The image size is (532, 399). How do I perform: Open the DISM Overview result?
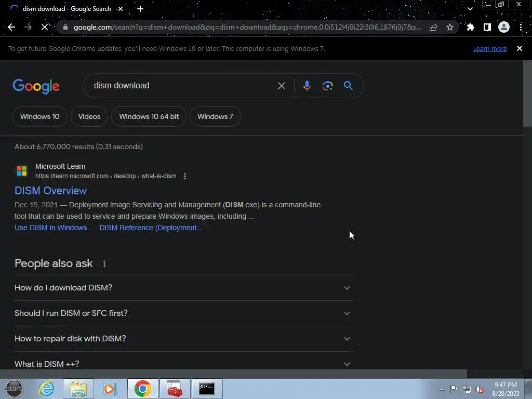(50, 191)
